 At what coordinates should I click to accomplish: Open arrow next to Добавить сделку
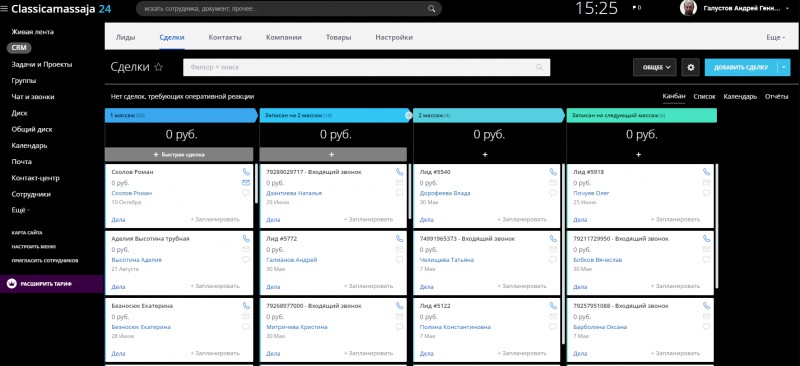coord(784,67)
